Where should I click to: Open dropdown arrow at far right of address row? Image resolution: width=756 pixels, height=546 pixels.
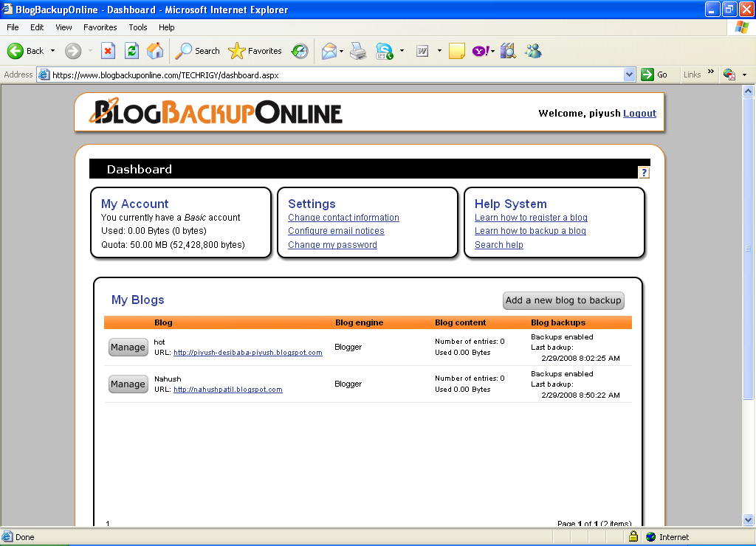744,75
